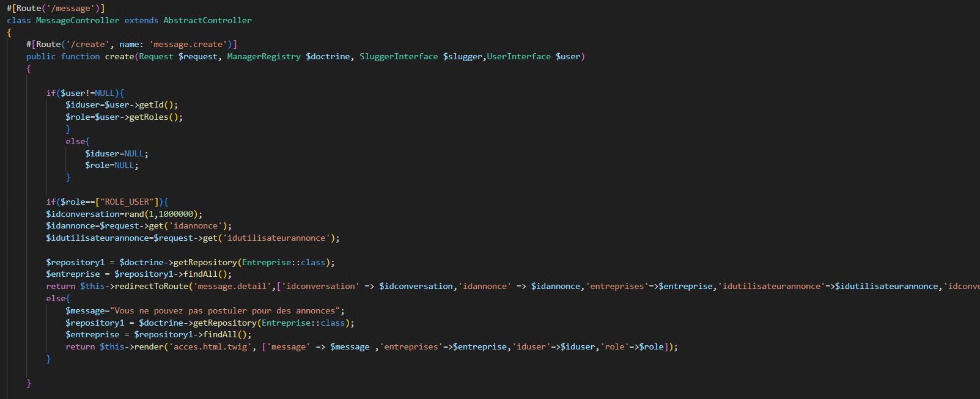Select the ManagerRegistry type hint
The width and height of the screenshot is (980, 399).
(x=263, y=56)
